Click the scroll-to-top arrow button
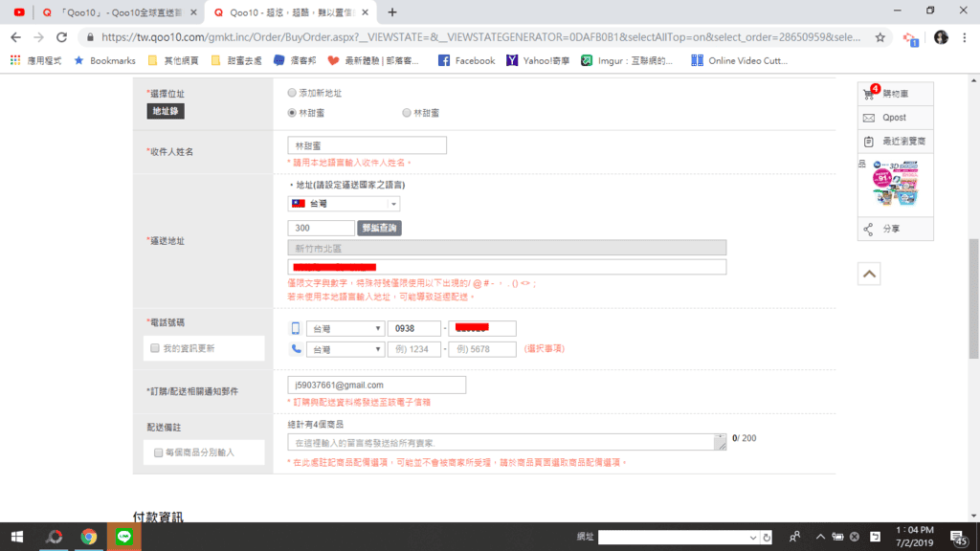Screen dimensions: 980x551 point(869,275)
